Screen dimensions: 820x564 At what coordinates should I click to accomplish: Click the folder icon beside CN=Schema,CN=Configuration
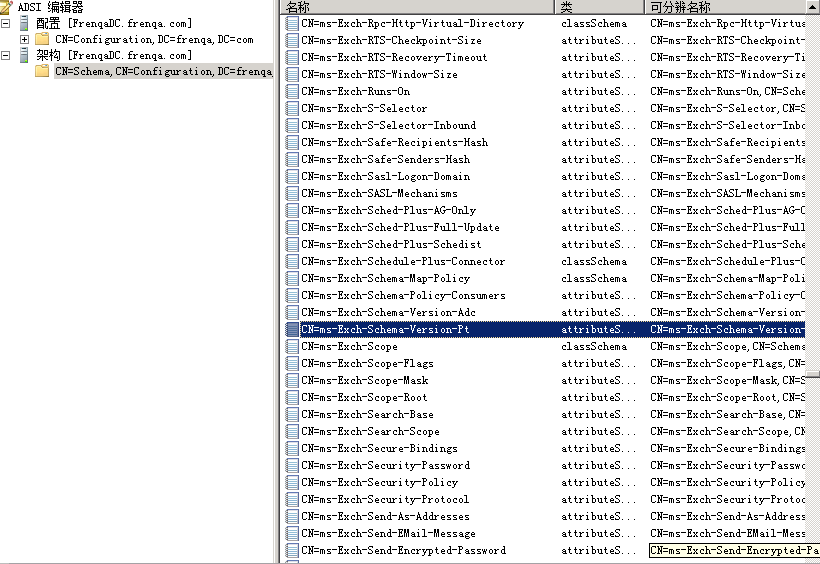tap(42, 71)
